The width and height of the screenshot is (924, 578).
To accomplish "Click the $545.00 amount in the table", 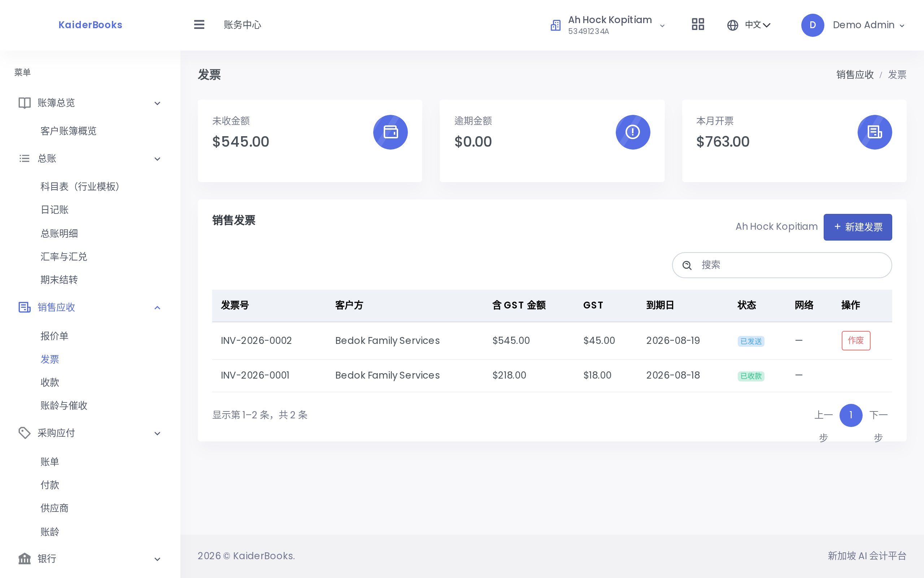I will coord(511,341).
